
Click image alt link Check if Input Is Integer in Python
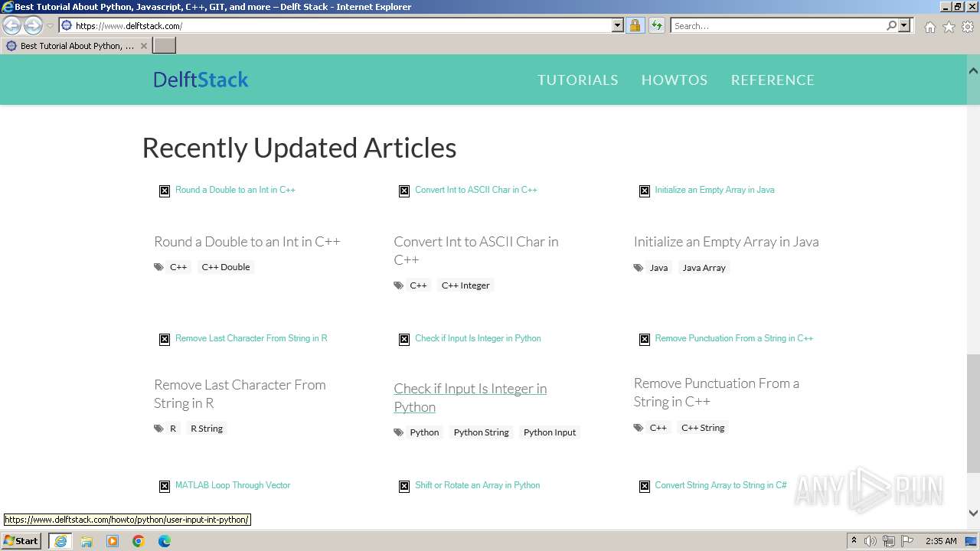coord(478,338)
